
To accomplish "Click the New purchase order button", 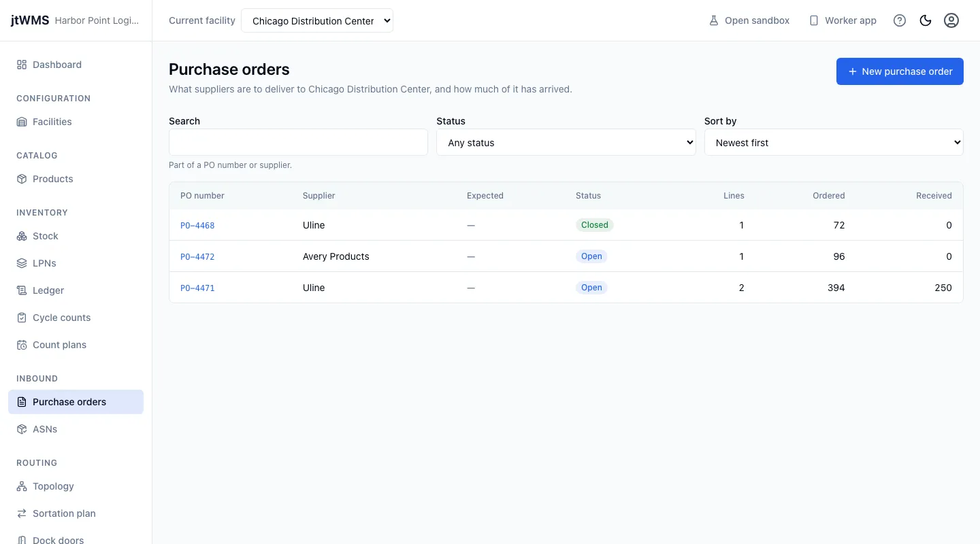I will pos(900,71).
